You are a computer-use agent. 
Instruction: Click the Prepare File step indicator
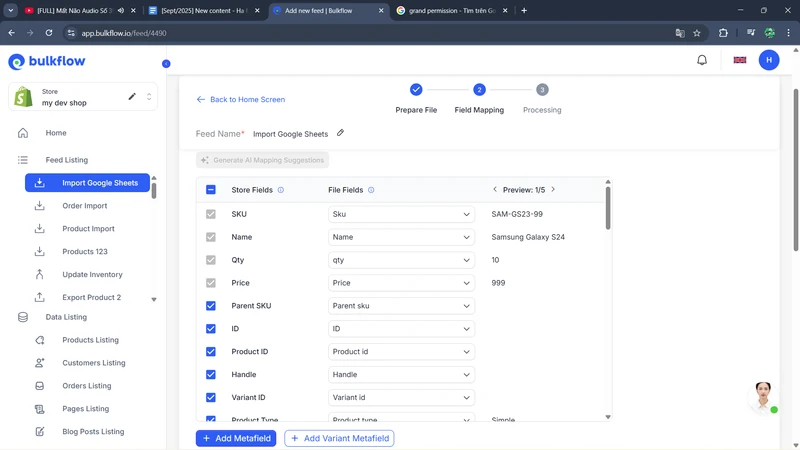[x=416, y=90]
